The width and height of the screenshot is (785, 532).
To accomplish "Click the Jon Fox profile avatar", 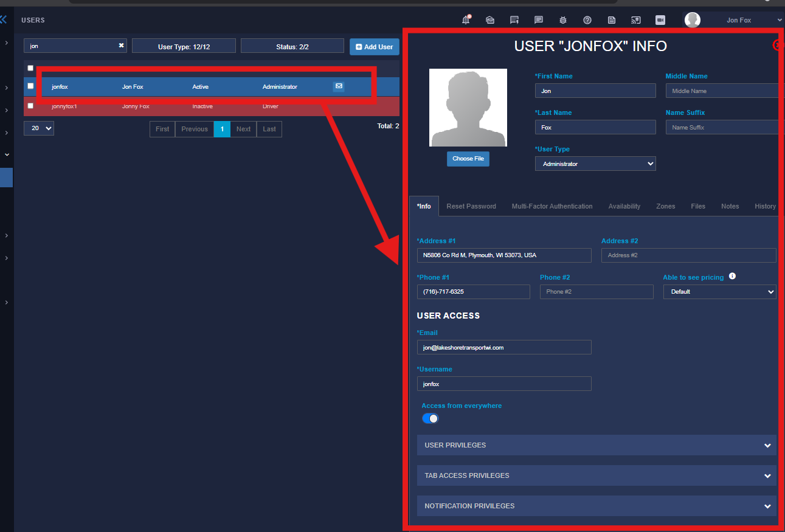I will point(693,20).
